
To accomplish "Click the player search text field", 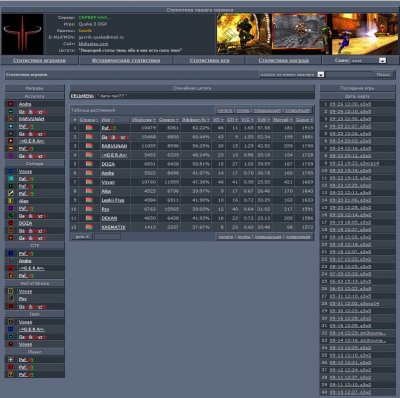I will coord(349,75).
